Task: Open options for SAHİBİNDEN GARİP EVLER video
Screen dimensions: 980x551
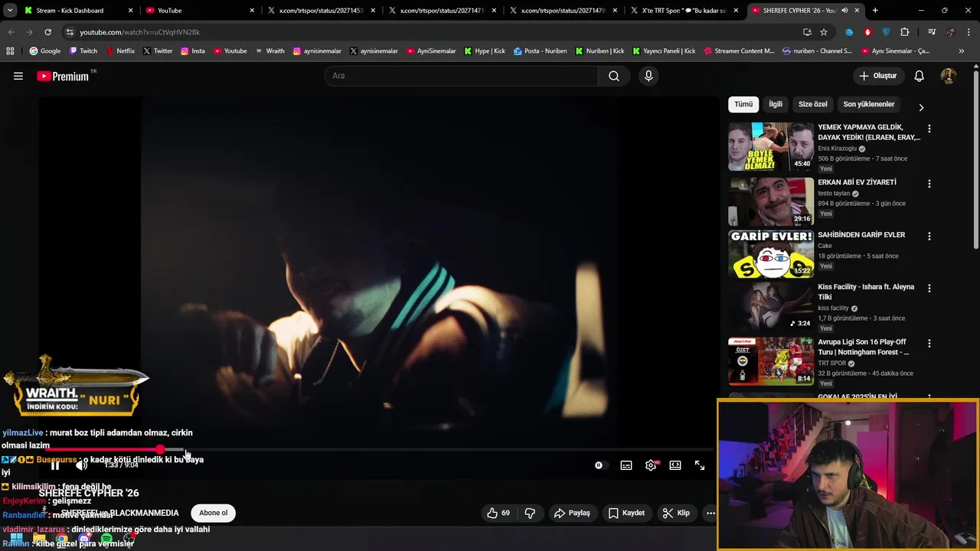Action: 929,236
